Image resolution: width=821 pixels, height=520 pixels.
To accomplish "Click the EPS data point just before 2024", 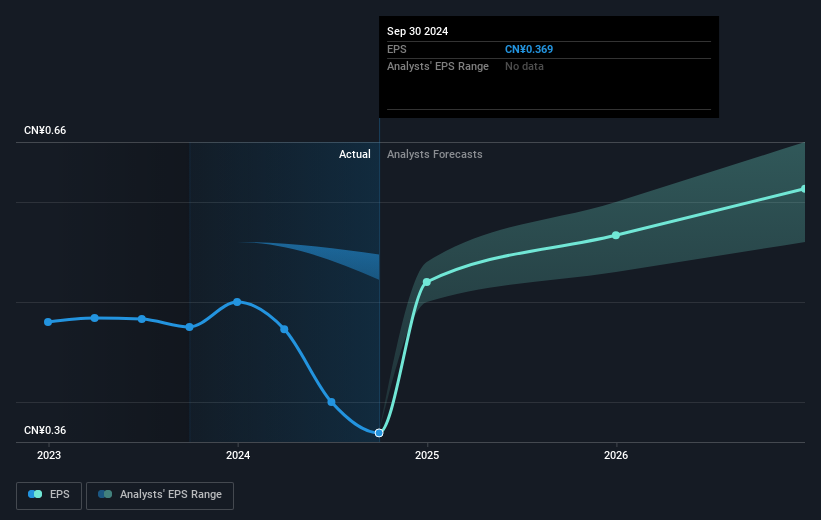I will (190, 327).
